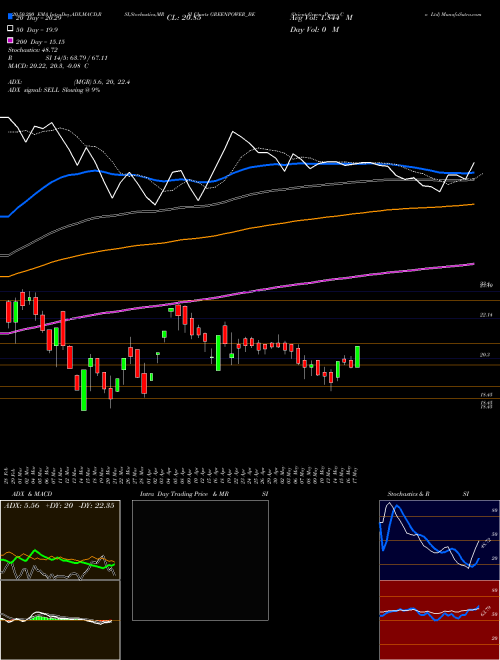Click the 'ADX: 5.56 +DY: 20 -DY: 22.35' header

pos(59,506)
